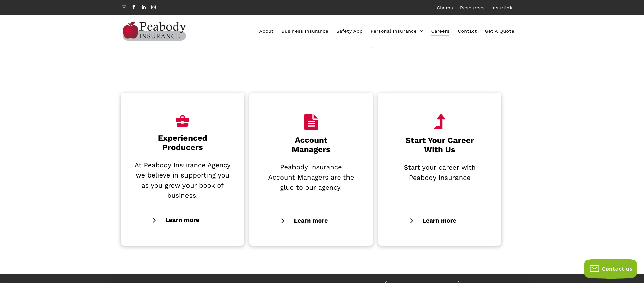This screenshot has width=644, height=283.
Task: Click the chevron beside Start Your Career Learn more
Action: coord(411,221)
